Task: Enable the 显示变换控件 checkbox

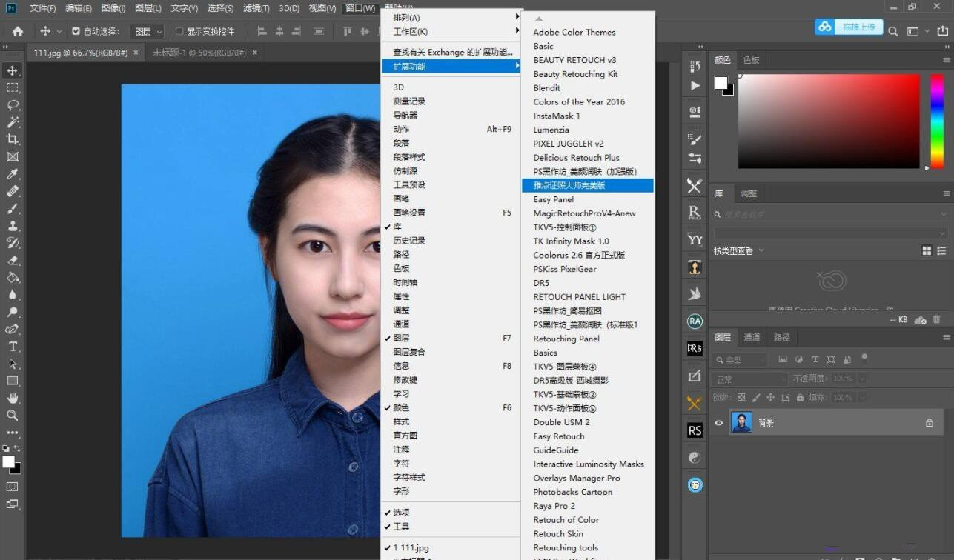Action: click(179, 31)
